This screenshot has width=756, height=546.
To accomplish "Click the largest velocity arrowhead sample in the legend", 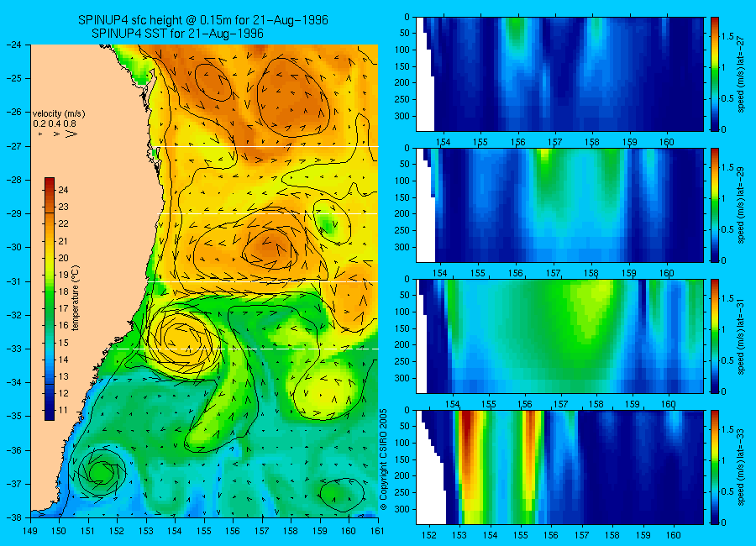I will [71, 134].
